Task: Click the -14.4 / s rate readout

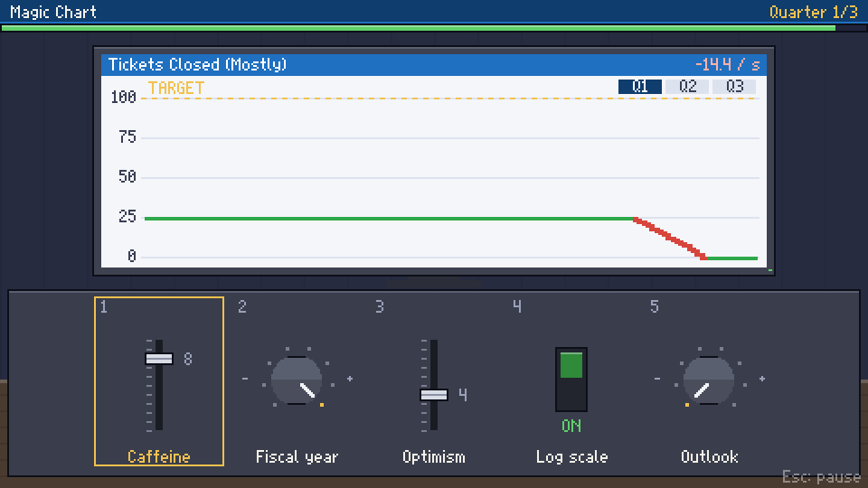Action: (x=727, y=65)
